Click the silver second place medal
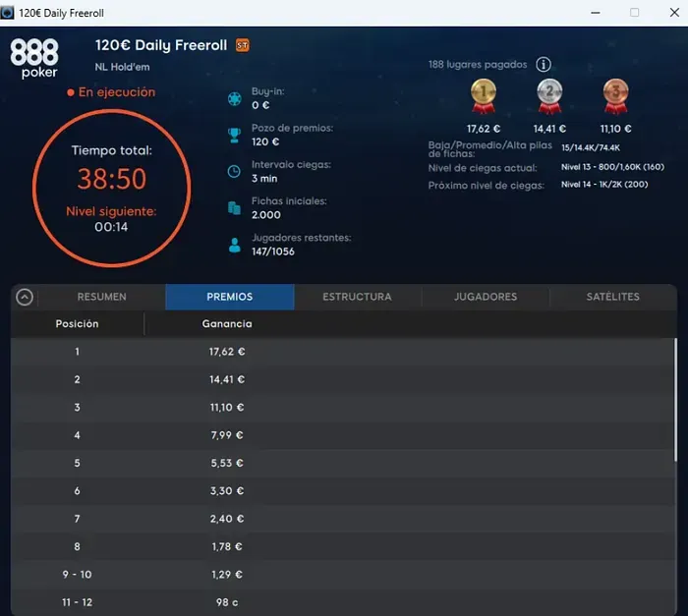The height and width of the screenshot is (616, 688). click(549, 96)
